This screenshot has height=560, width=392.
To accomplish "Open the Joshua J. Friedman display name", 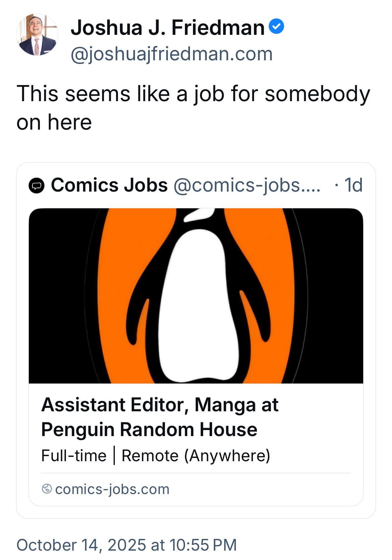I will tap(168, 27).
